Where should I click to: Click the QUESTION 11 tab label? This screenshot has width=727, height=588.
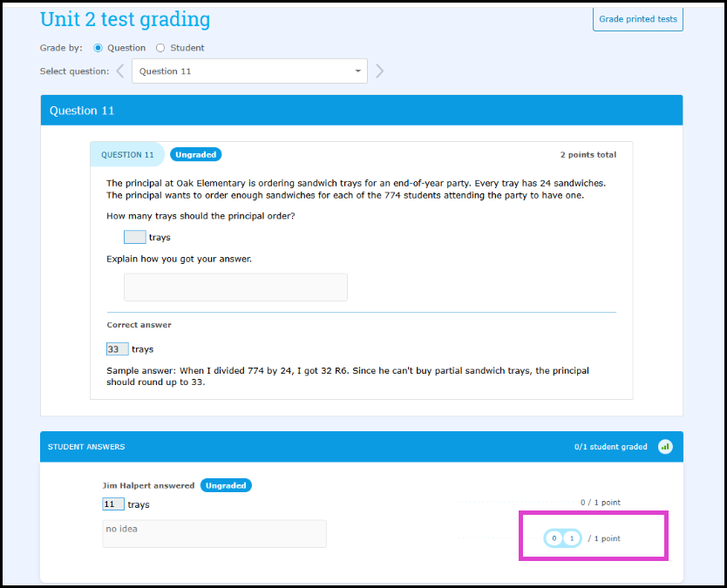tap(127, 155)
